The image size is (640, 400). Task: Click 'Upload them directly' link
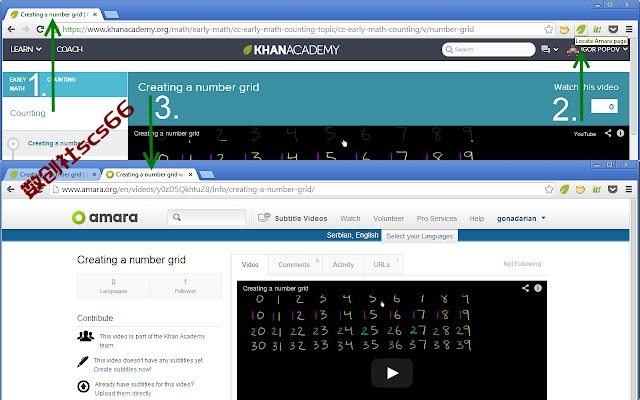point(123,393)
